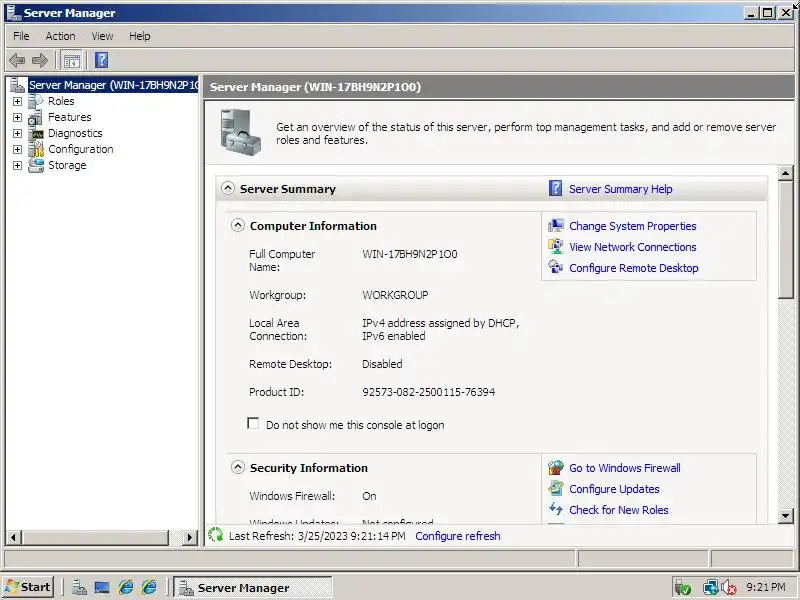Click the Back arrow toolbar icon
The height and width of the screenshot is (600, 800).
(17, 60)
